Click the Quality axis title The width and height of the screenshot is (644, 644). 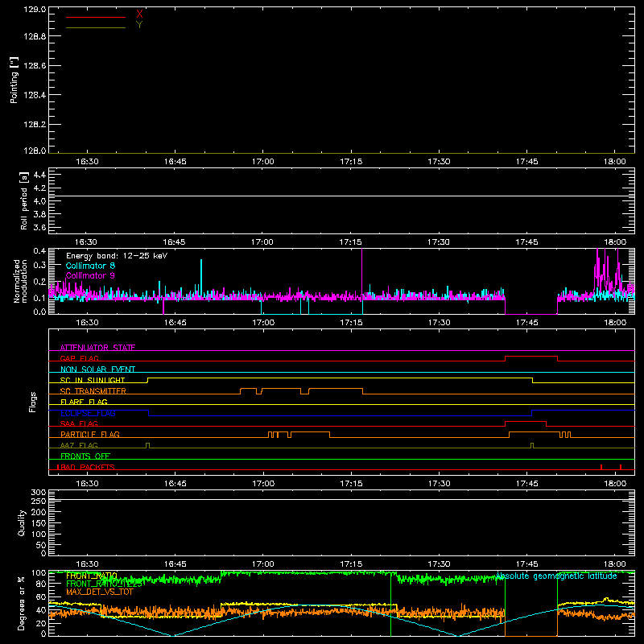22,522
